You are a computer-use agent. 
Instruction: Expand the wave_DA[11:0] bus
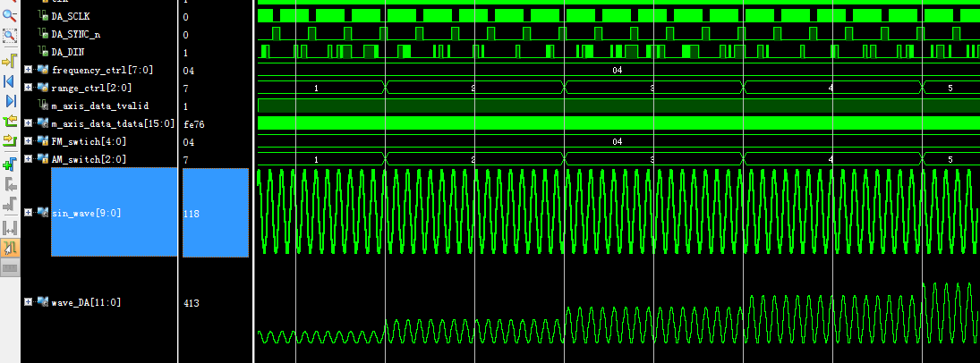click(x=29, y=303)
